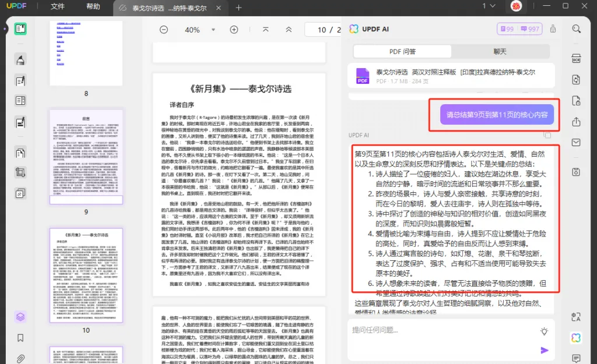Select the 泰戈尔诗选 document tab
This screenshot has width=597, height=364.
[170, 8]
